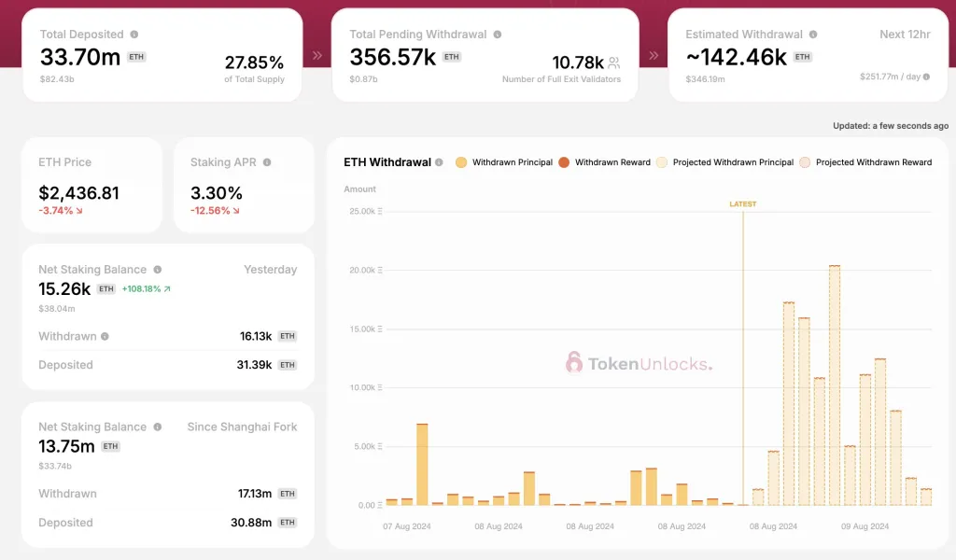Click the Next 12hr label
This screenshot has height=560, width=956.
(x=905, y=35)
